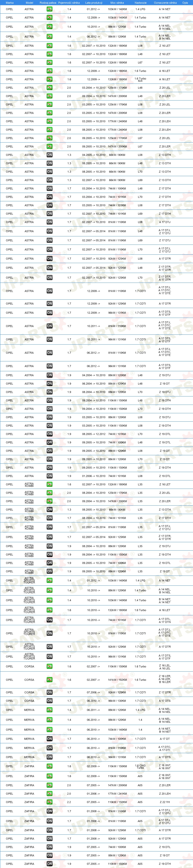
Task: Click diesel ON icon in ZAFIRA Z 19 DT row
Action: coord(50,856)
